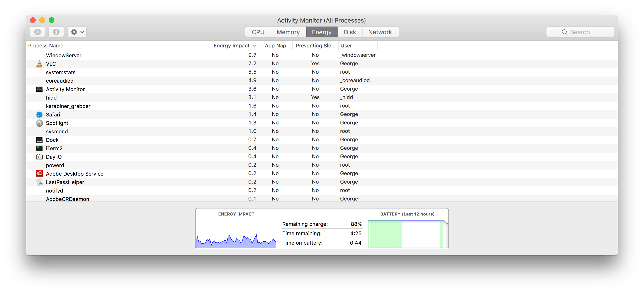Click the Activity Monitor graph icon

point(39,89)
